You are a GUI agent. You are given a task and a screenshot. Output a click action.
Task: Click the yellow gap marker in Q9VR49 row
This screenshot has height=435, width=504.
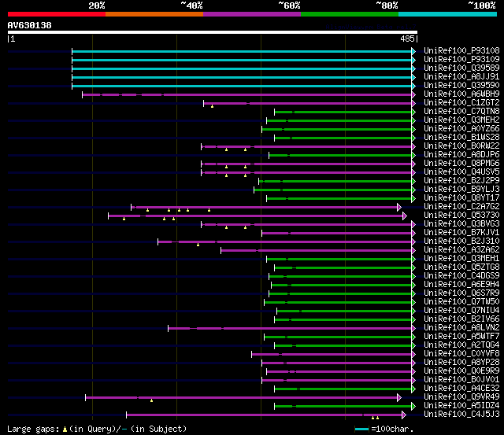[152, 400]
